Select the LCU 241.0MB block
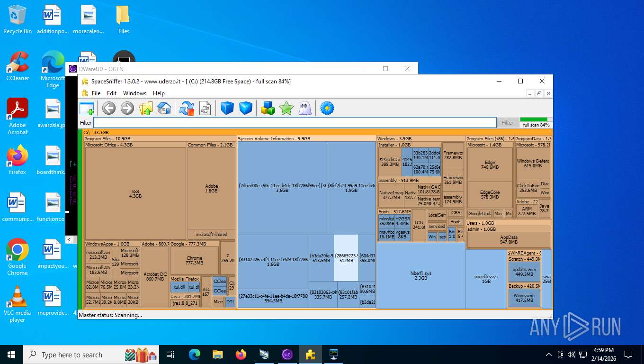Viewport: 644px width, 364px height. tap(419, 225)
